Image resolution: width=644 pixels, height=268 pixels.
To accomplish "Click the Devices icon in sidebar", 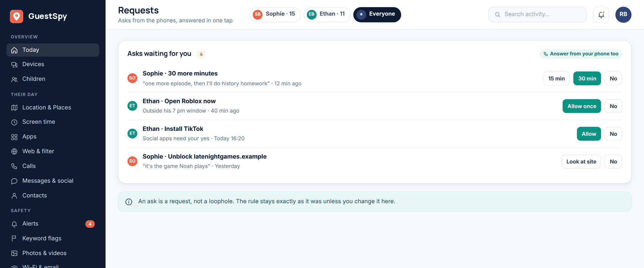I will click(14, 65).
